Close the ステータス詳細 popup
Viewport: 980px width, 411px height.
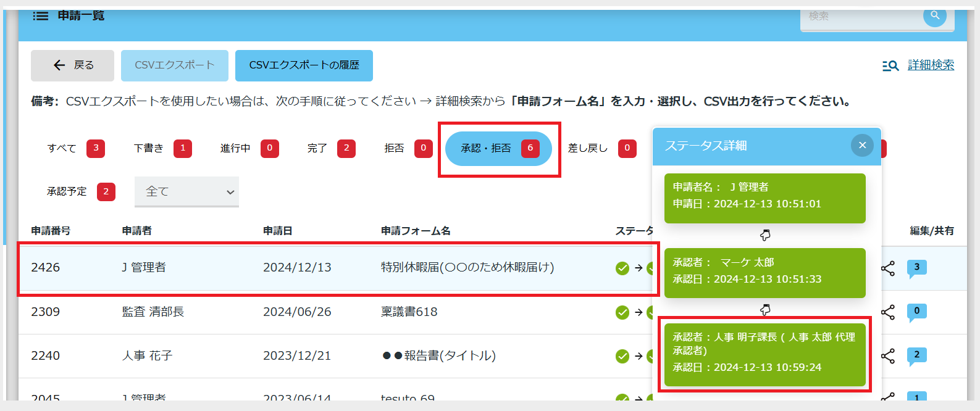(x=862, y=146)
